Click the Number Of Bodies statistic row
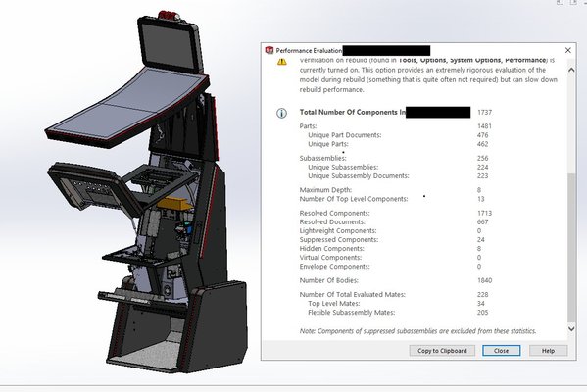Image resolution: width=587 pixels, height=392 pixels. [396, 280]
